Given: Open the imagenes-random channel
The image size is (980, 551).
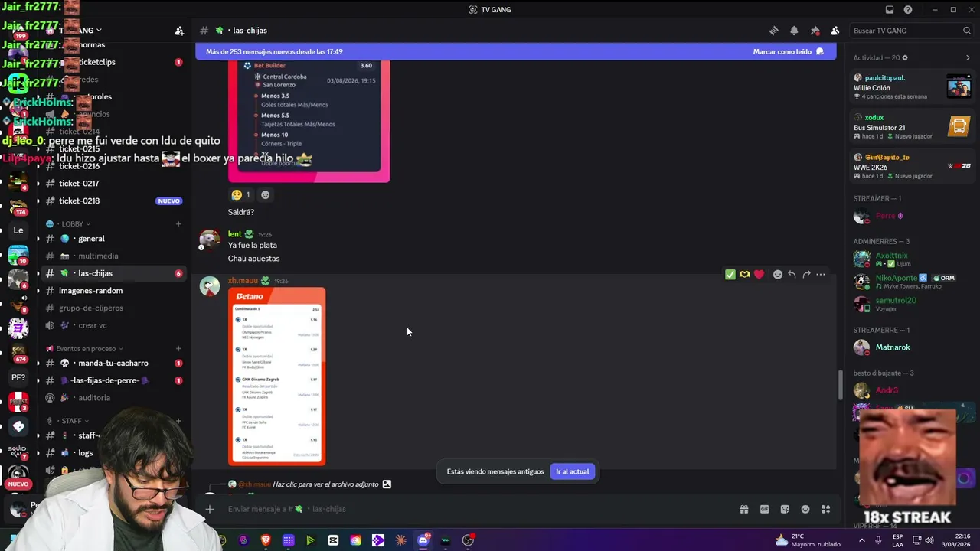Looking at the screenshot, I should click(113, 291).
